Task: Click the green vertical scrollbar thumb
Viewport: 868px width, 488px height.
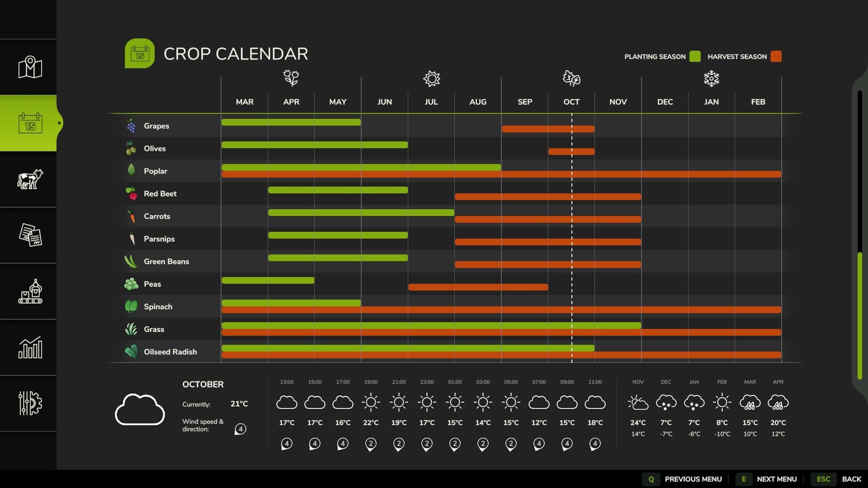Action: click(859, 315)
